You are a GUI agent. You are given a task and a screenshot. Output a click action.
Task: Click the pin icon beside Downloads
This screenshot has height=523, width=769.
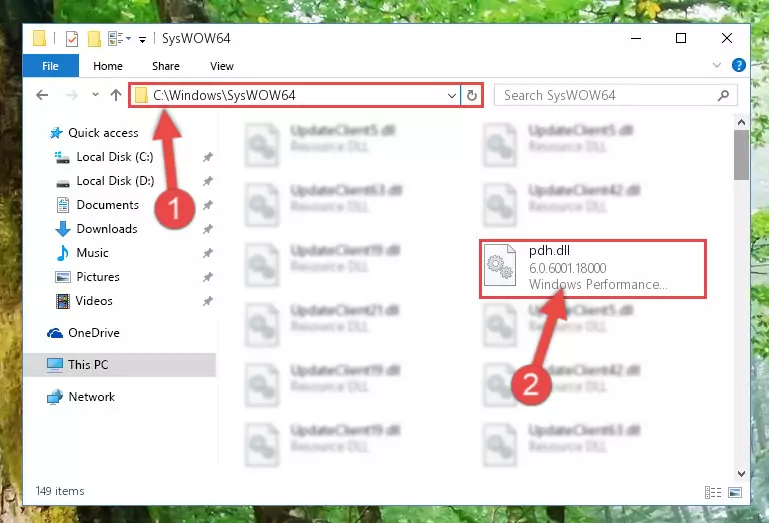[x=208, y=229]
